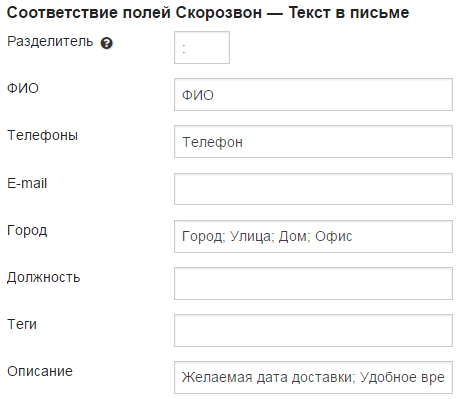
Task: Click Текст в письме in the heading
Action: coord(349,13)
